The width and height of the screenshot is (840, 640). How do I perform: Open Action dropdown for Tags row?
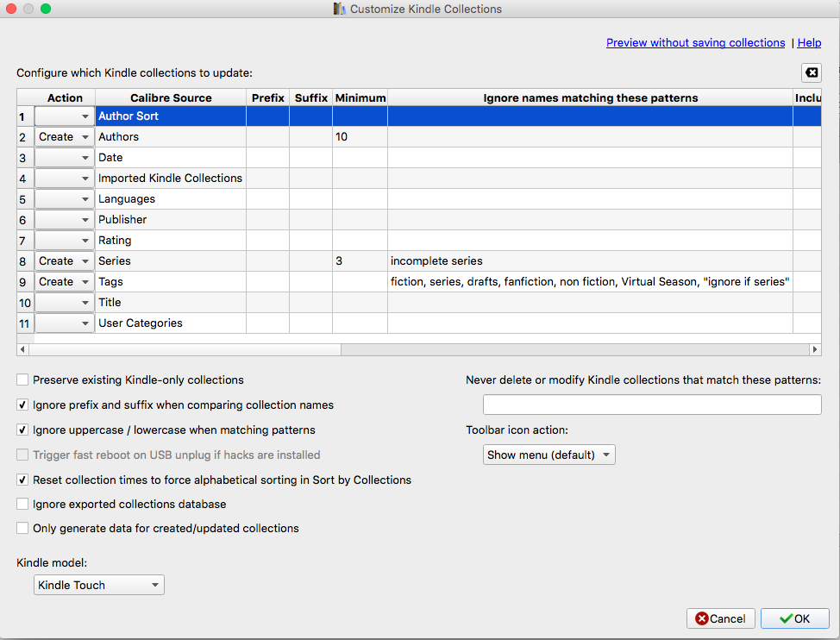tap(65, 282)
